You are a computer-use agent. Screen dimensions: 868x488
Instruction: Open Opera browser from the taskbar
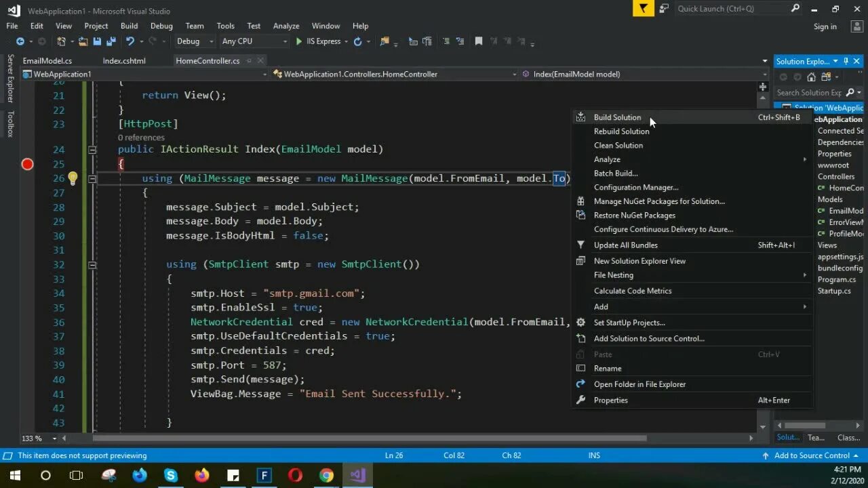(295, 475)
